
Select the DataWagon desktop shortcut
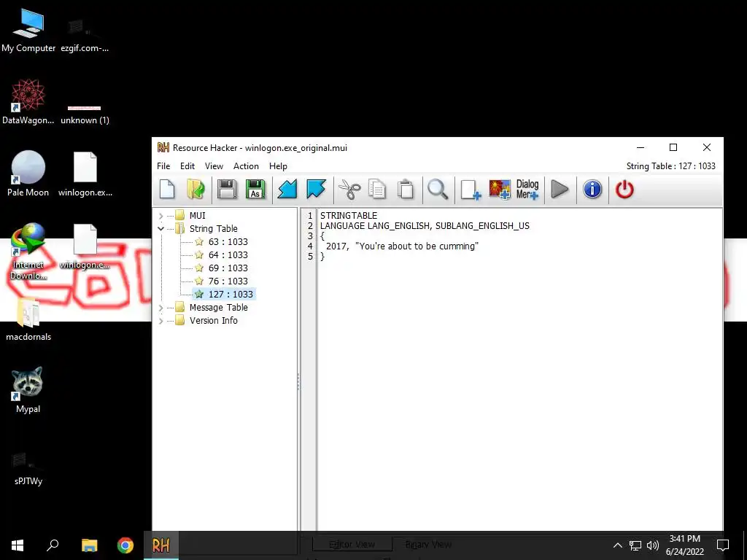click(28, 102)
